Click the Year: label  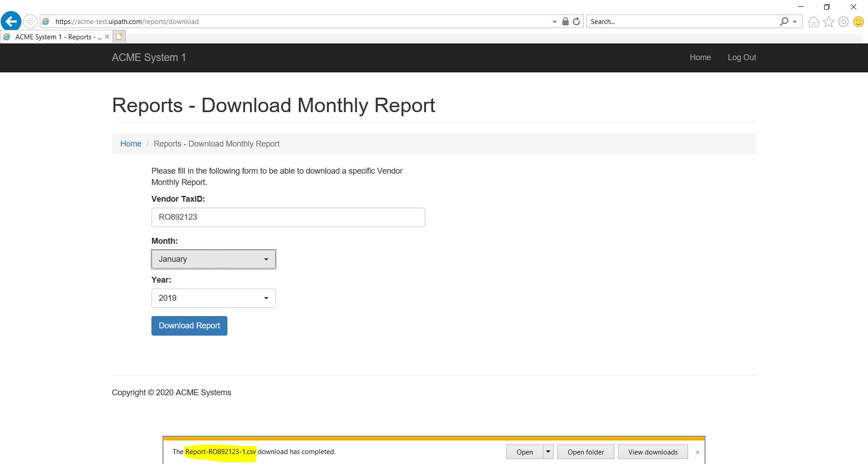click(161, 280)
